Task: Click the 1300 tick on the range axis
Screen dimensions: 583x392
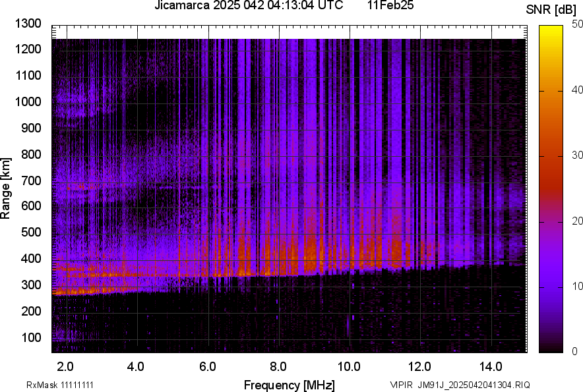Action: 28,24
